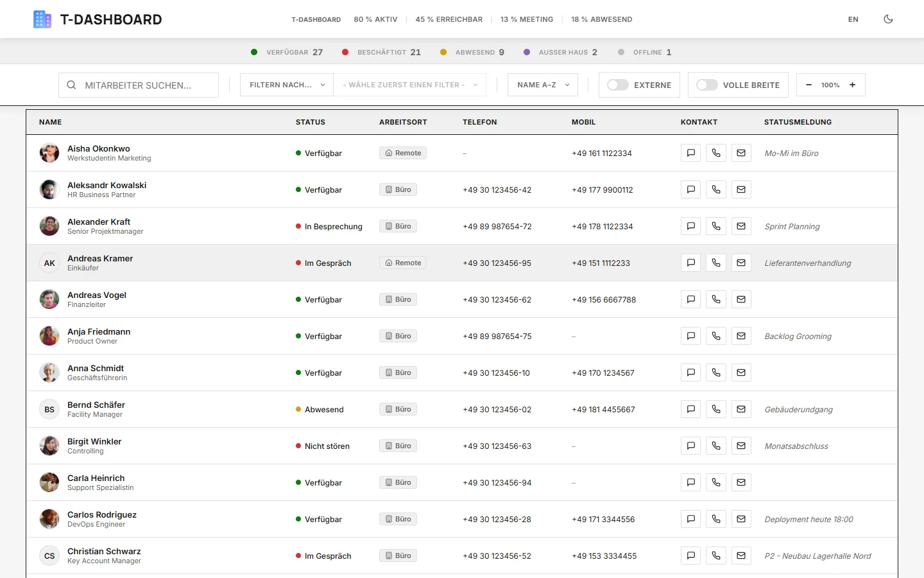The height and width of the screenshot is (578, 924).
Task: Click the search magnifier icon
Action: pos(71,85)
